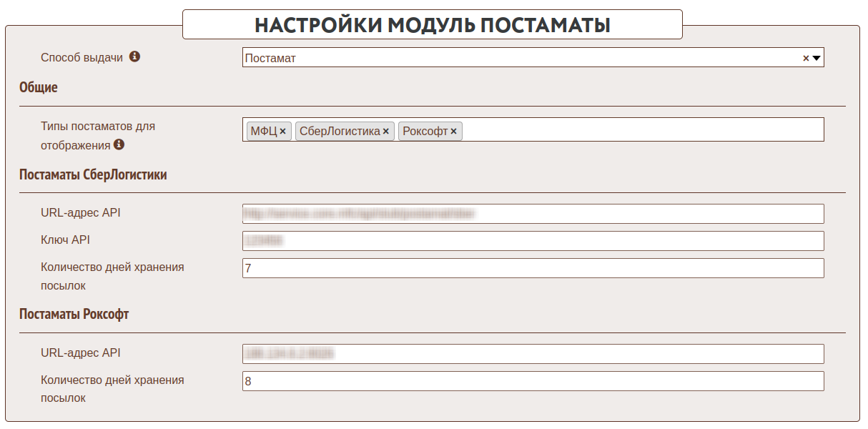
Task: Click the Ключ API label
Action: pos(66,240)
